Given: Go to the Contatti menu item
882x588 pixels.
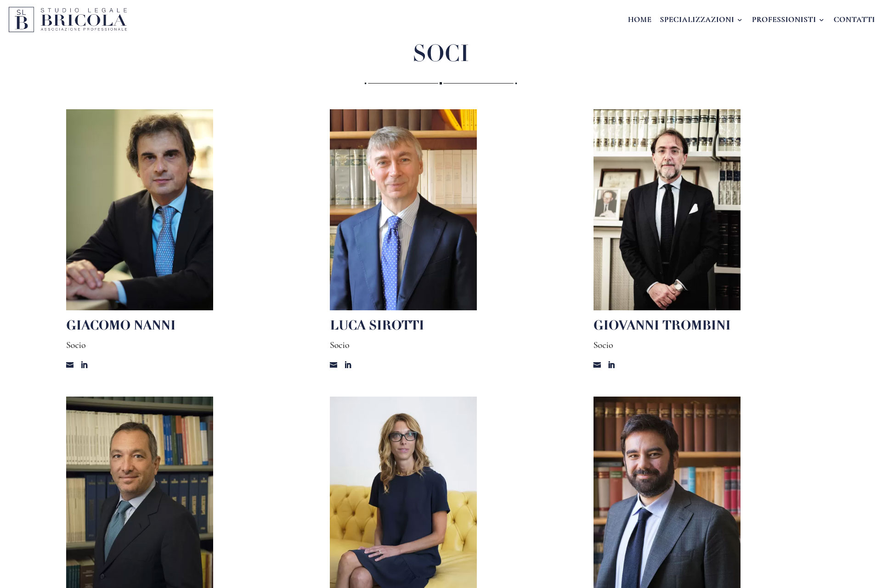Looking at the screenshot, I should click(854, 19).
